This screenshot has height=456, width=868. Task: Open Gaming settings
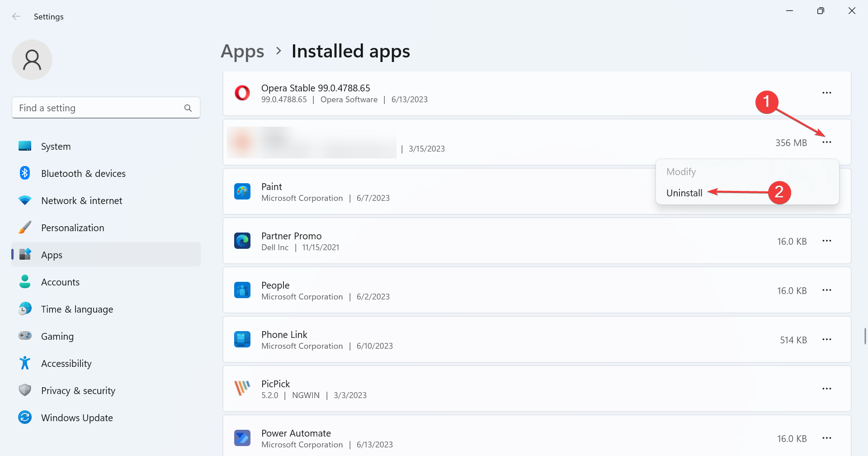[x=106, y=336]
